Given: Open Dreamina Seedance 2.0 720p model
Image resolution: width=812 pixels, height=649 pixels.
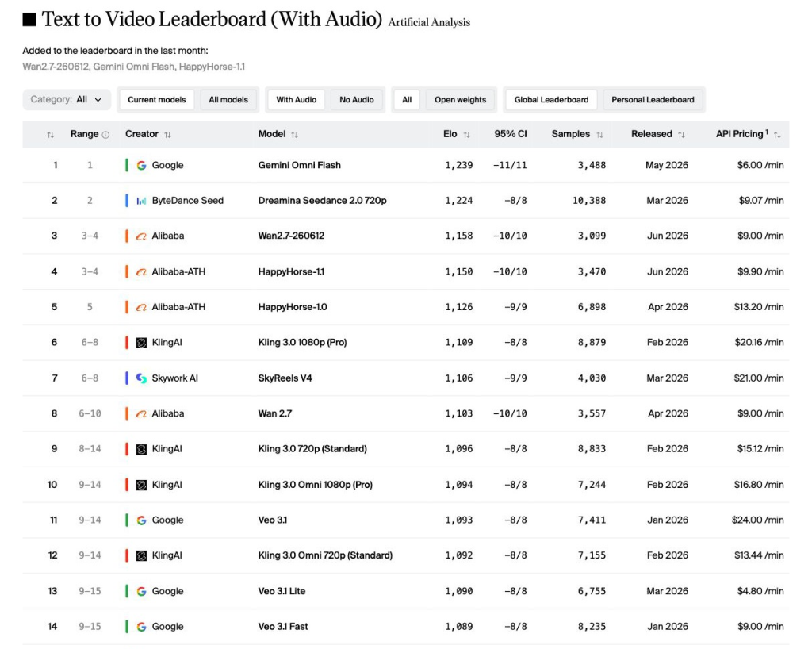Looking at the screenshot, I should tap(322, 201).
